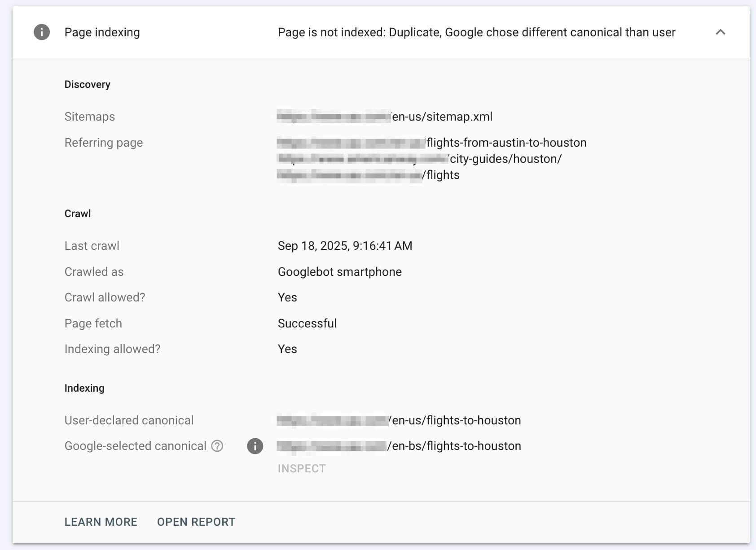Click the 'Page indexing' header title

(x=102, y=32)
